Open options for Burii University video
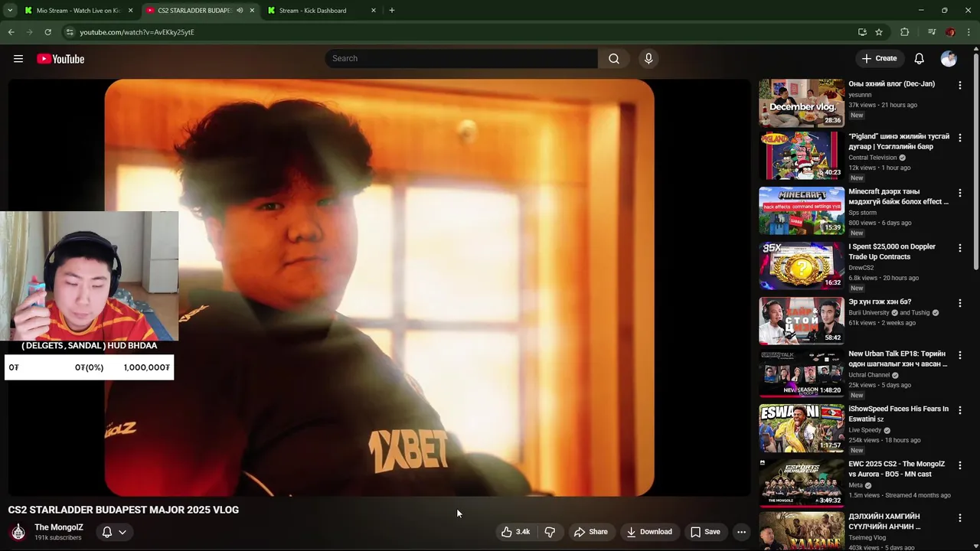The height and width of the screenshot is (551, 980). pos(960,303)
